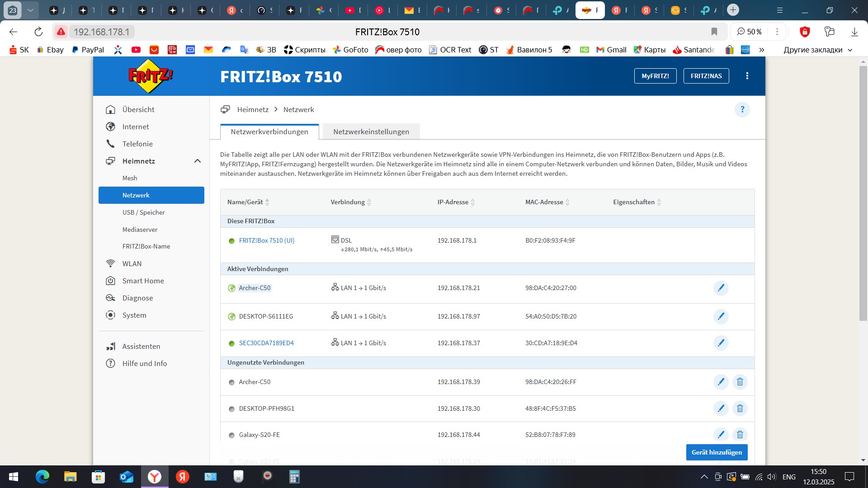Screen dimensions: 868x488
Task: Click the Gerät hinzufügen button
Action: point(717,452)
